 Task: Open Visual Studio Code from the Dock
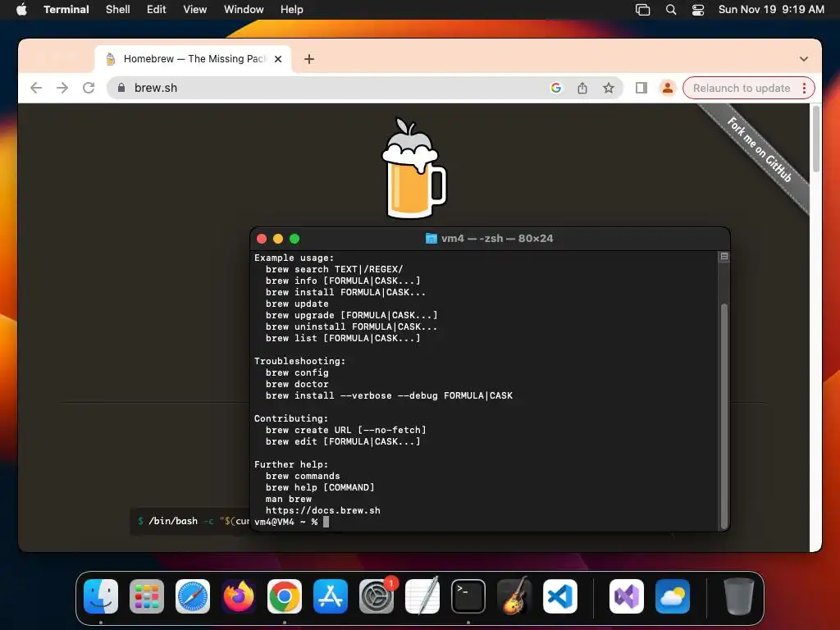(560, 596)
